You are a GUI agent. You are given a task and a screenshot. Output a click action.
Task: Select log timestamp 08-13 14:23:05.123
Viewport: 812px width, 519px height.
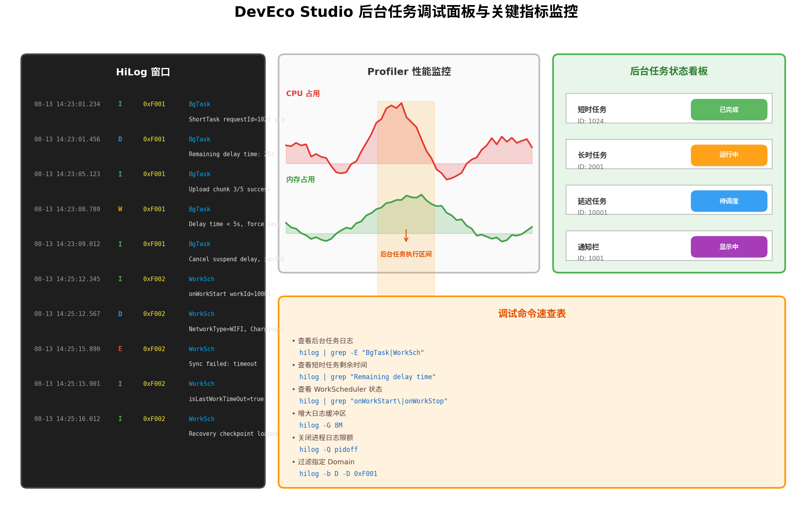pyautogui.click(x=67, y=174)
